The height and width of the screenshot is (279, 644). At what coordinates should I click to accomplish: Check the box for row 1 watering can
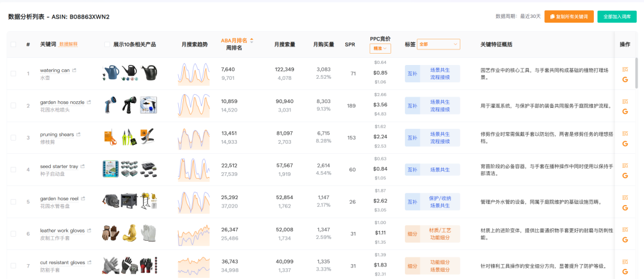point(14,73)
